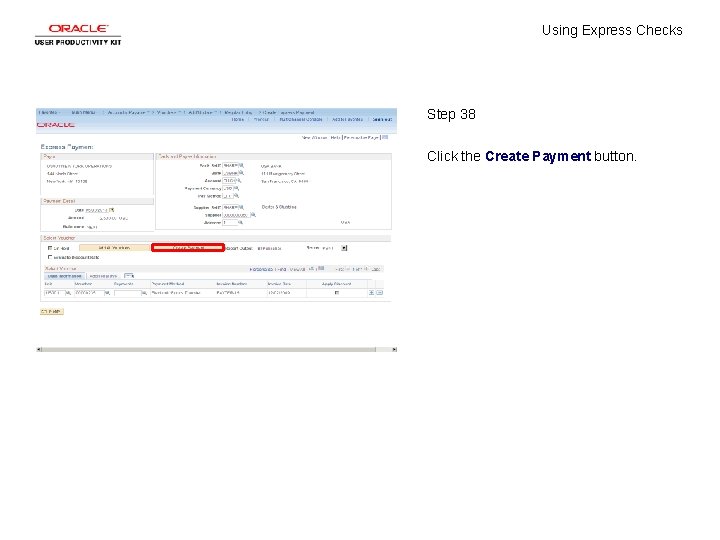Tick the checkbox mentioning Discount Date
This screenshot has width=720, height=540.
tap(50, 257)
